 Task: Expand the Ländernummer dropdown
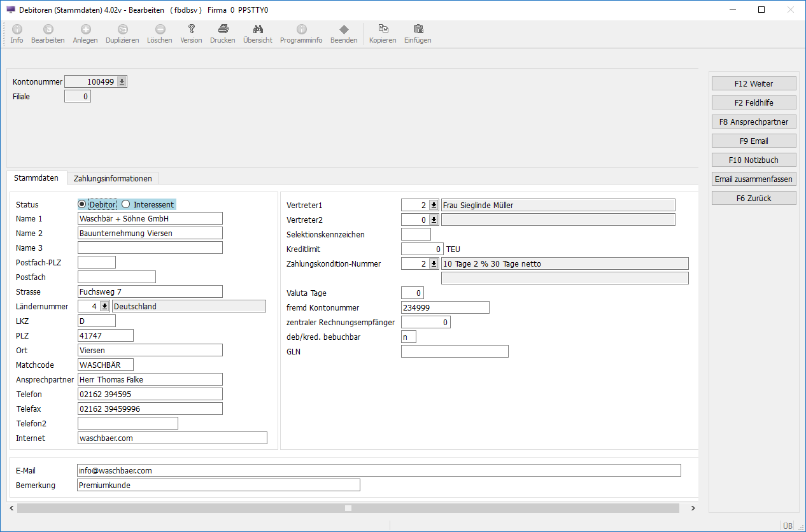[x=104, y=306]
